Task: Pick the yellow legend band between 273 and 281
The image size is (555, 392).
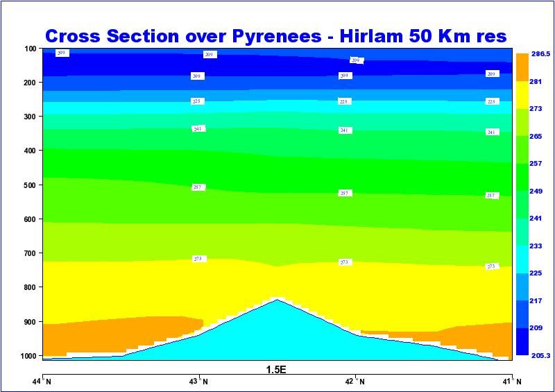Action: point(522,95)
